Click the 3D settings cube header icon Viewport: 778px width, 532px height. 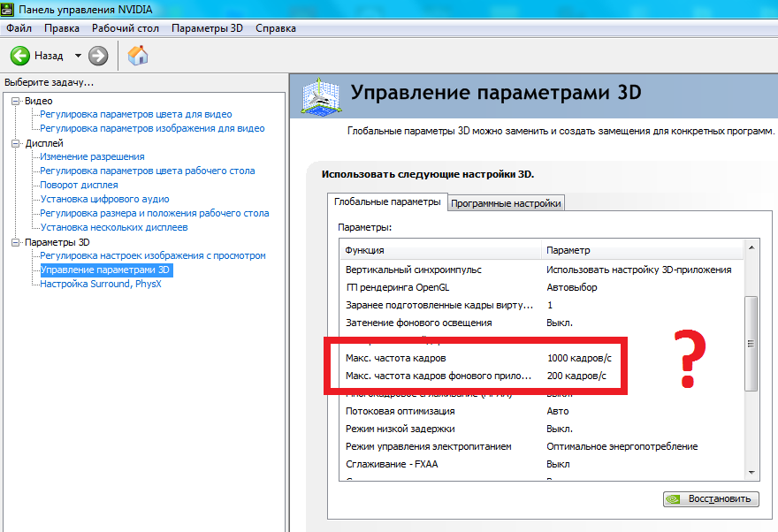(x=321, y=96)
